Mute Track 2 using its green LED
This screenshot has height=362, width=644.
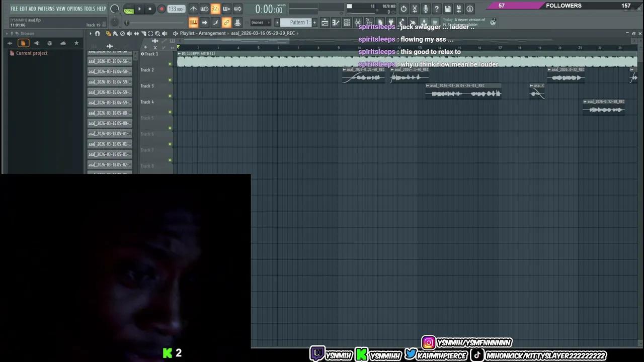point(170,80)
